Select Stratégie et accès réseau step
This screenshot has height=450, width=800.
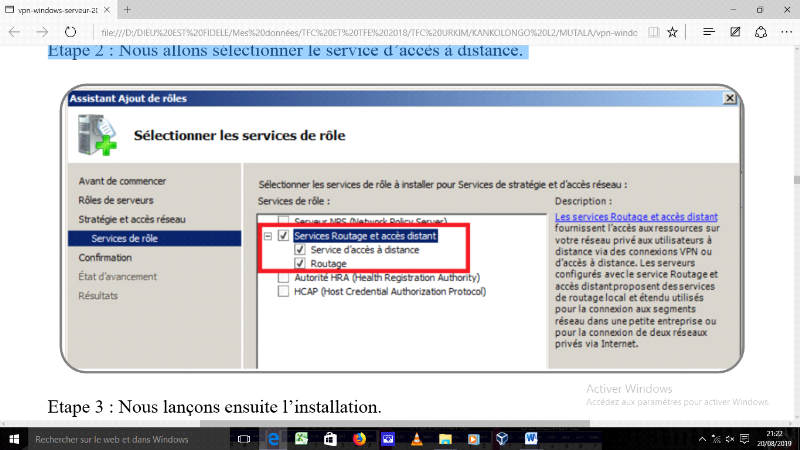(132, 219)
